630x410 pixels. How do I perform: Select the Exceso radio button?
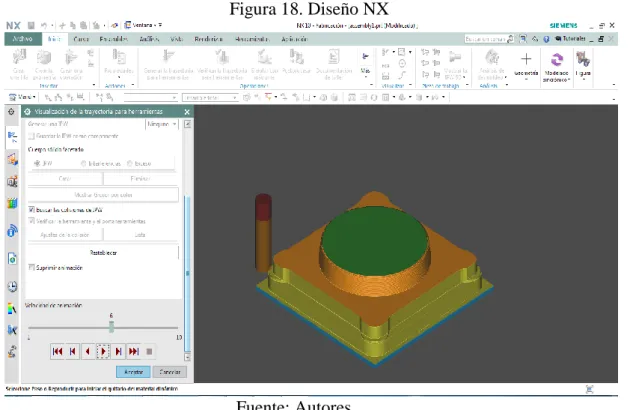tap(130, 163)
